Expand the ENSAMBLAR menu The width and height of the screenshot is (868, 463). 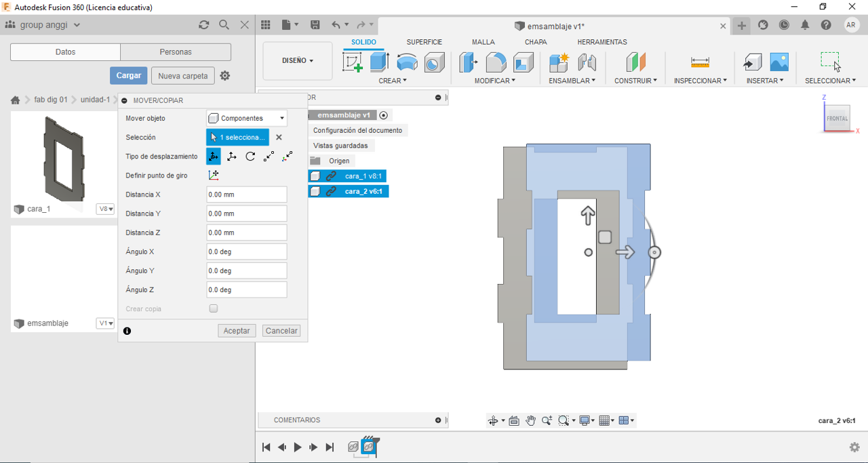pyautogui.click(x=572, y=81)
